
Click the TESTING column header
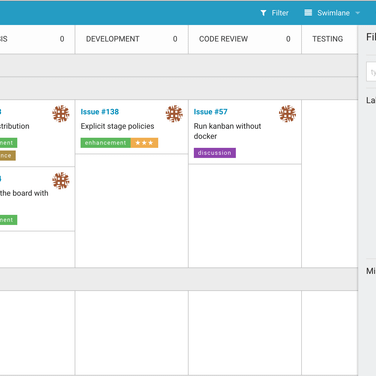[x=328, y=39]
